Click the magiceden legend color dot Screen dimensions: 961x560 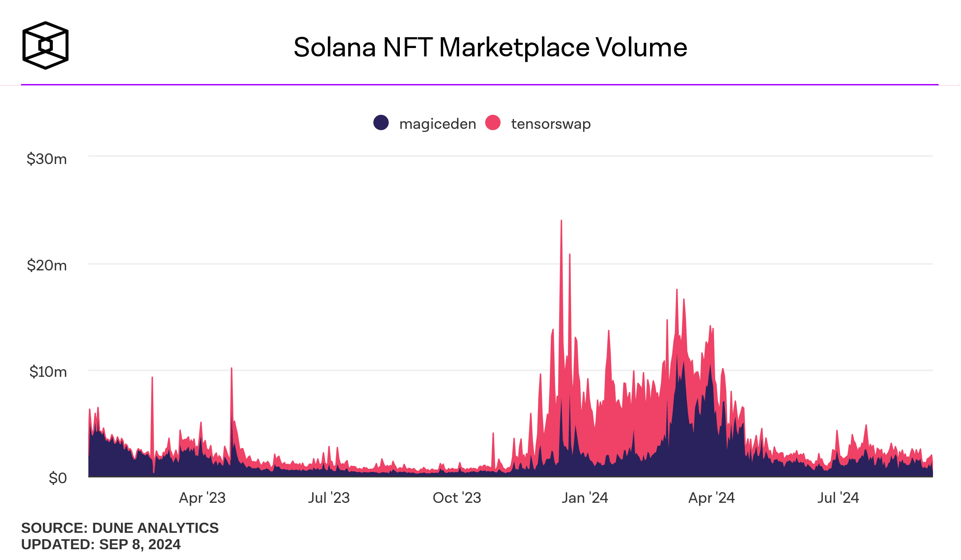click(381, 123)
